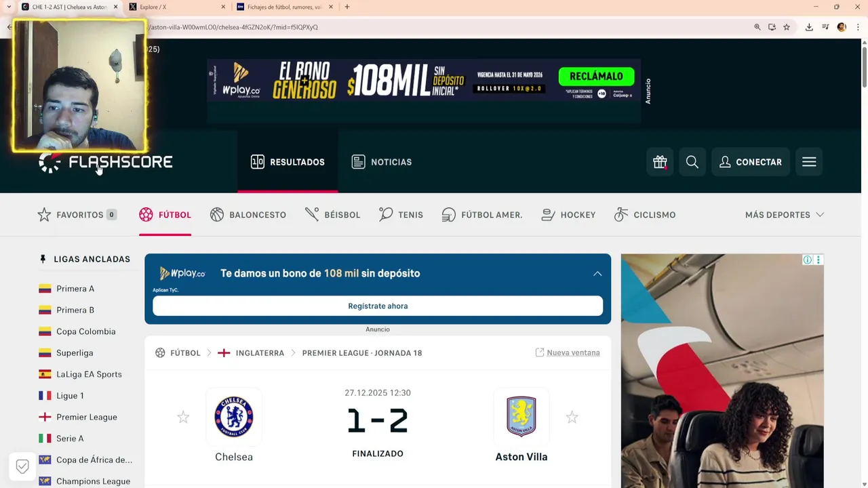Click the Aston Villa club crest
The height and width of the screenshot is (488, 868).
[521, 417]
